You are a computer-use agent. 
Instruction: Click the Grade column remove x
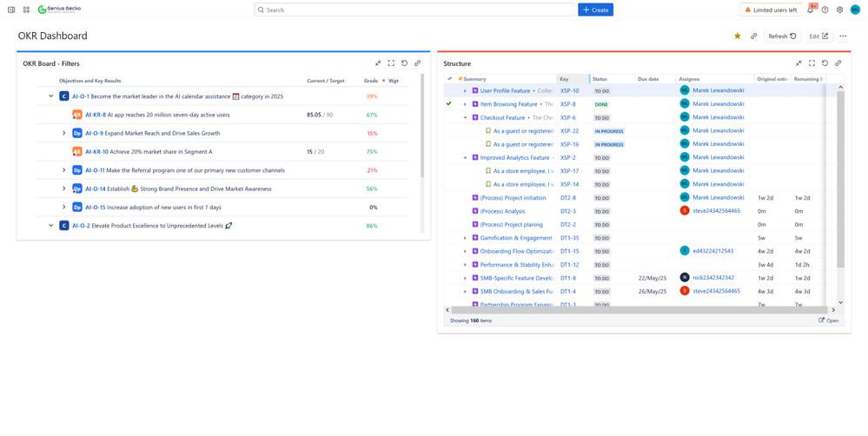point(384,81)
